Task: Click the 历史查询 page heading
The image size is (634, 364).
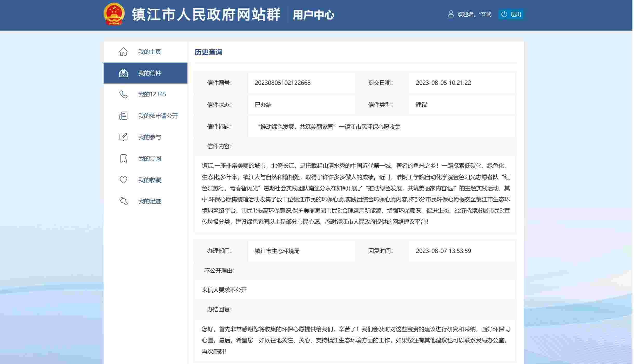Action: [x=208, y=52]
